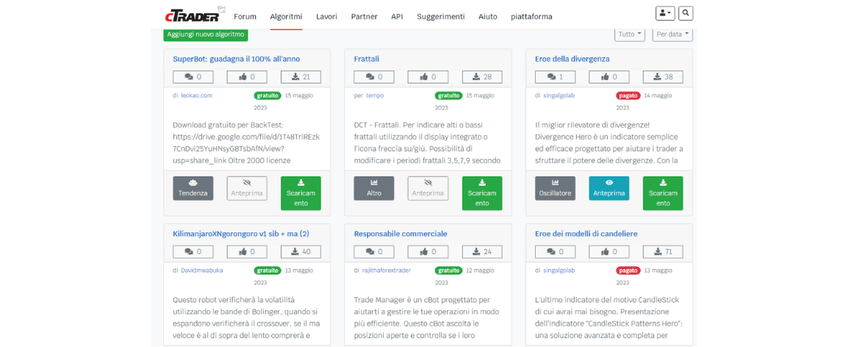Open author rajithaforextrader profile
Viewport: 868px width, 347px height.
(387, 271)
